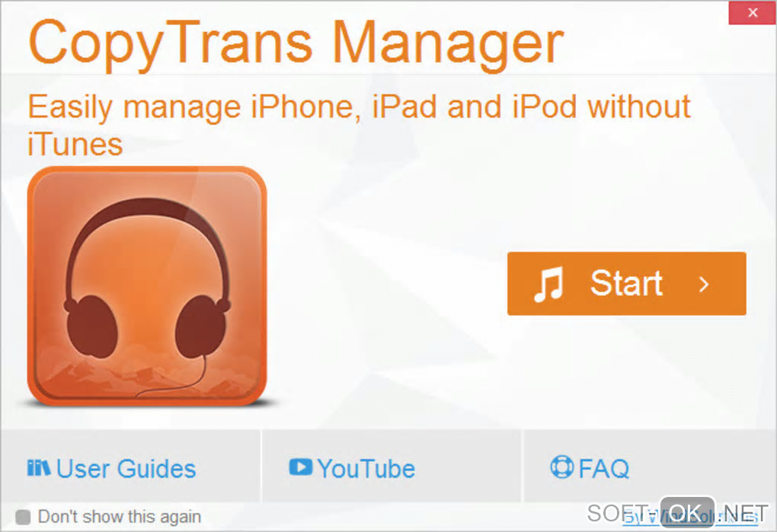
Task: Launch the app with the Start button
Action: click(626, 284)
